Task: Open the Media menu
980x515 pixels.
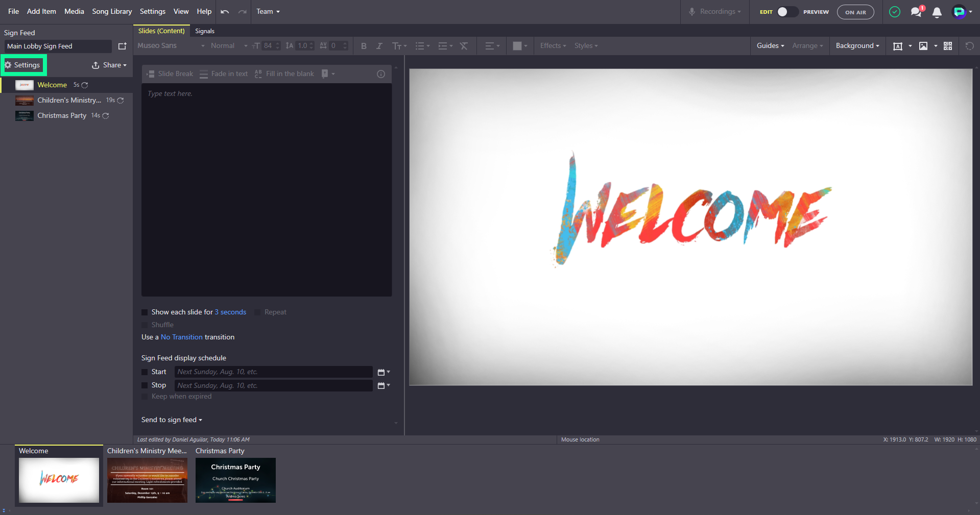Action: (x=74, y=11)
